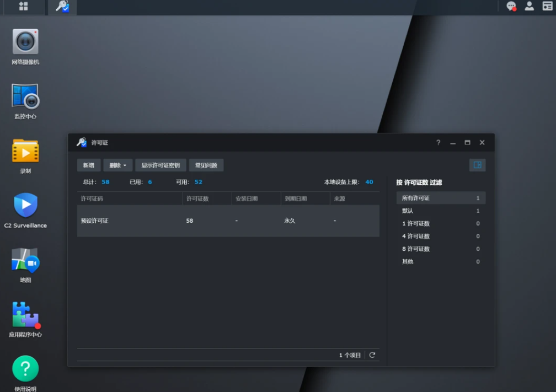Select the 预设许可证 row
556x392 pixels.
[228, 221]
